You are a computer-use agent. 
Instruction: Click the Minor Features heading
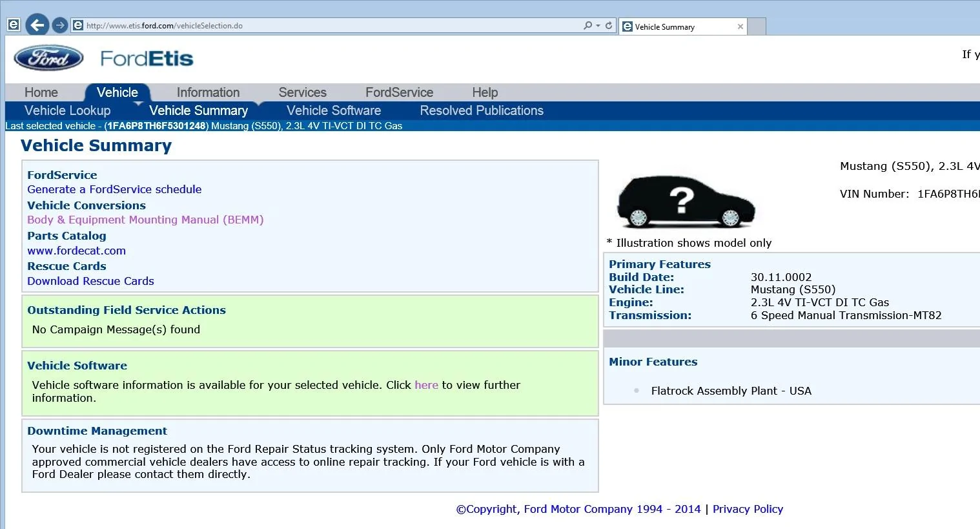click(x=653, y=362)
